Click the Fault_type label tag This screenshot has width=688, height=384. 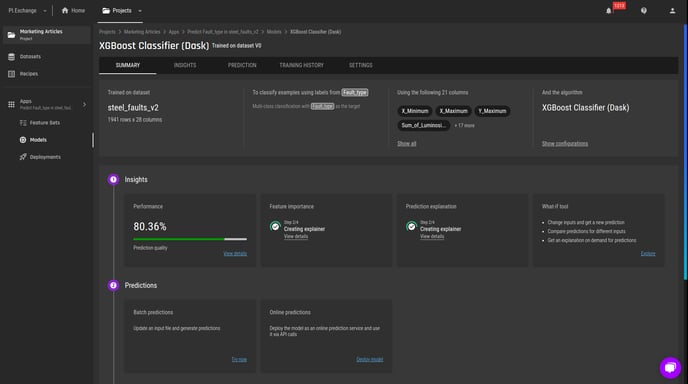click(x=355, y=93)
